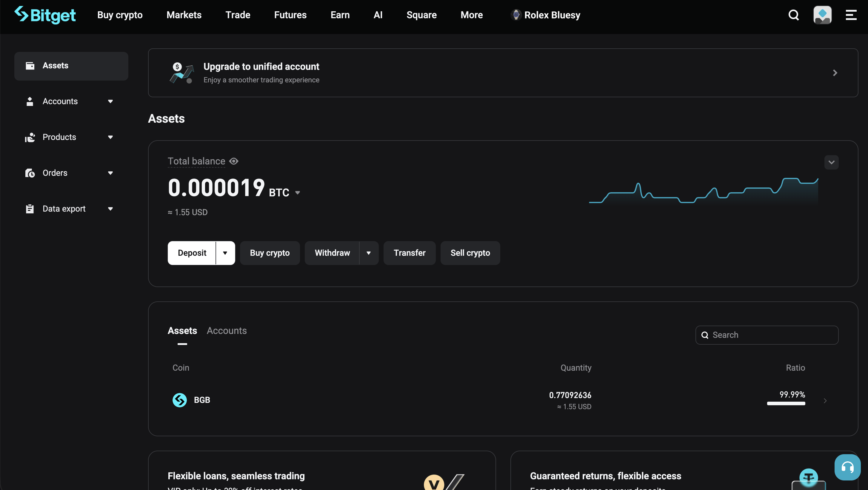Click the Quantity column header
This screenshot has width=868, height=490.
point(576,368)
